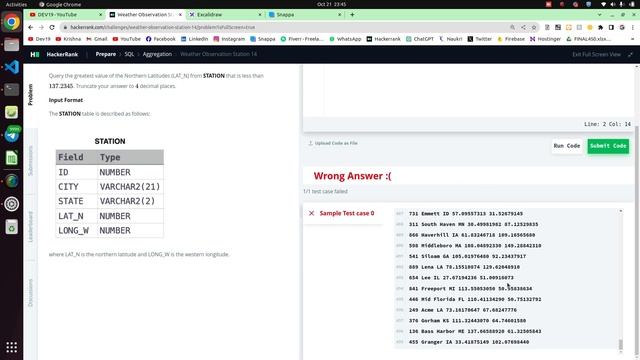Open the Chrome three-dot menu
Screen dimensions: 640x360
632,27
